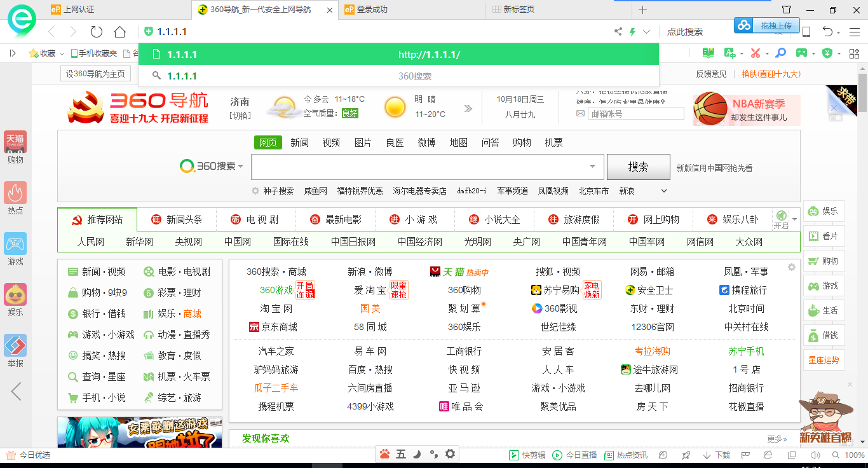868x468 pixels.
Task: Expand the address bar dropdown chevron
Action: tap(647, 32)
